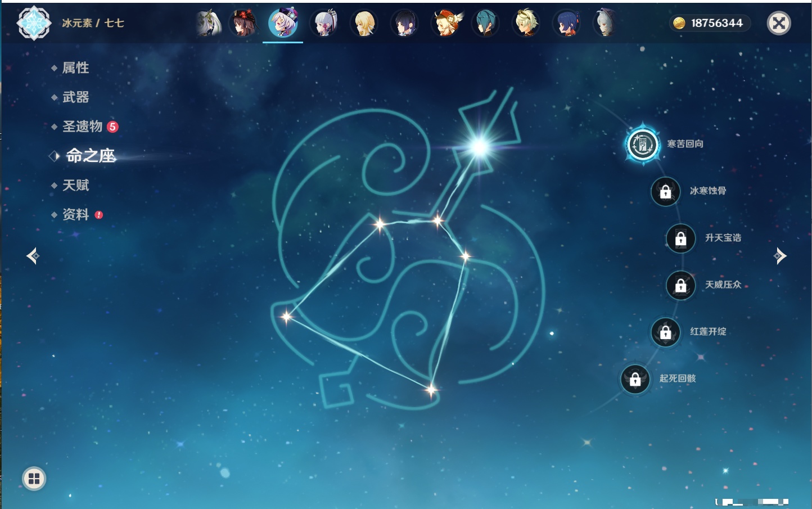This screenshot has width=812, height=509.
Task: Select the locked 升天宝诰 constellation node
Action: point(681,238)
